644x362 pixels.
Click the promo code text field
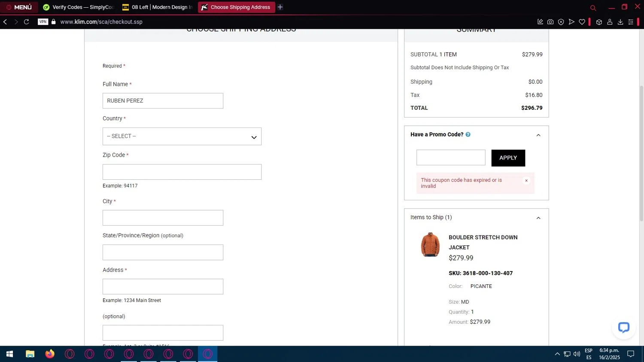[x=451, y=157]
